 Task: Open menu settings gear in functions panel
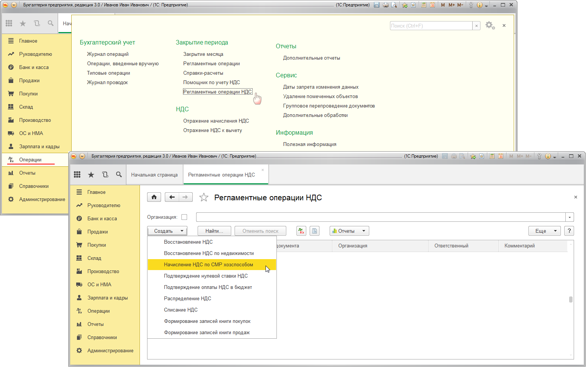click(x=490, y=26)
